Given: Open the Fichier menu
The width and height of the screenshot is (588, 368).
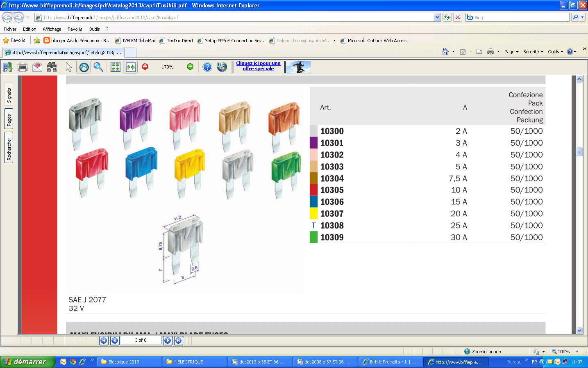Looking at the screenshot, I should tap(10, 29).
